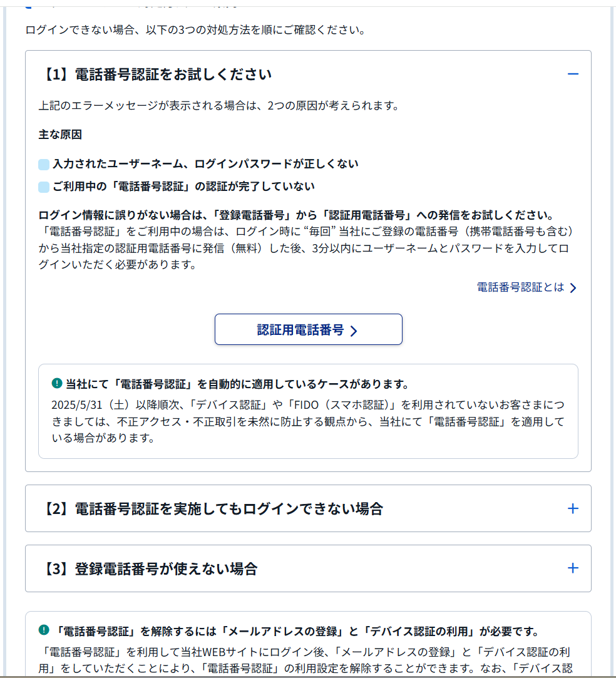Open the 認証用電話番号 button
The height and width of the screenshot is (678, 616).
click(x=308, y=329)
